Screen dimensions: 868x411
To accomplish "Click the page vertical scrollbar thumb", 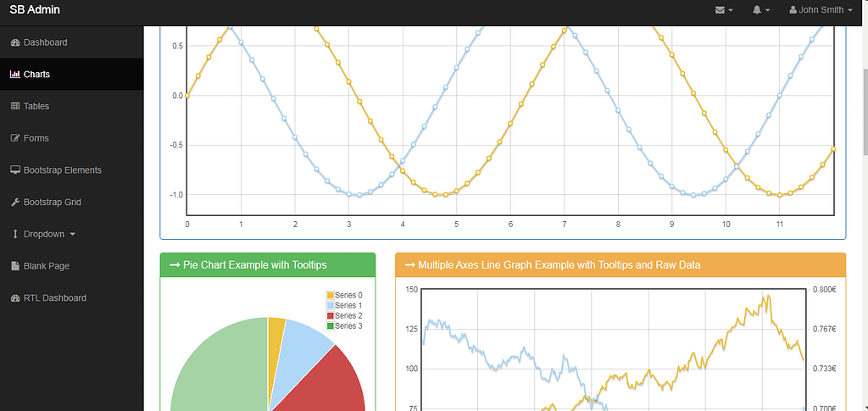I will coord(865,113).
